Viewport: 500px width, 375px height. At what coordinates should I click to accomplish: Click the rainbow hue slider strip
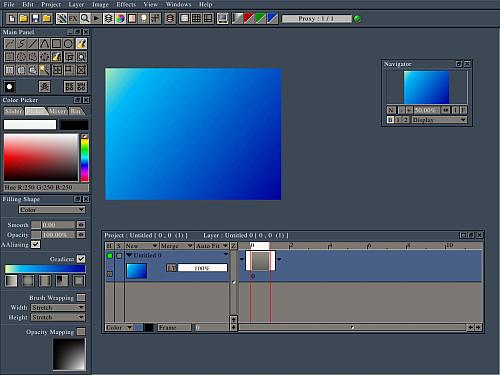point(85,160)
